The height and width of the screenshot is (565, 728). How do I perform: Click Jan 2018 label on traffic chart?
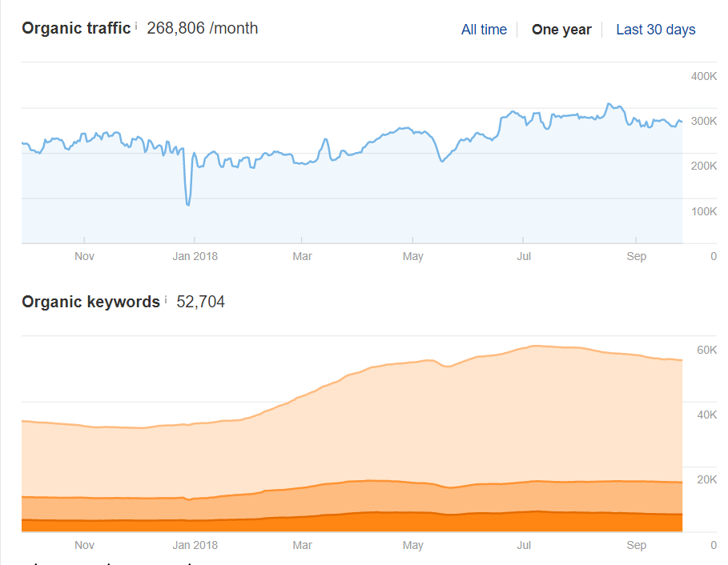point(195,256)
